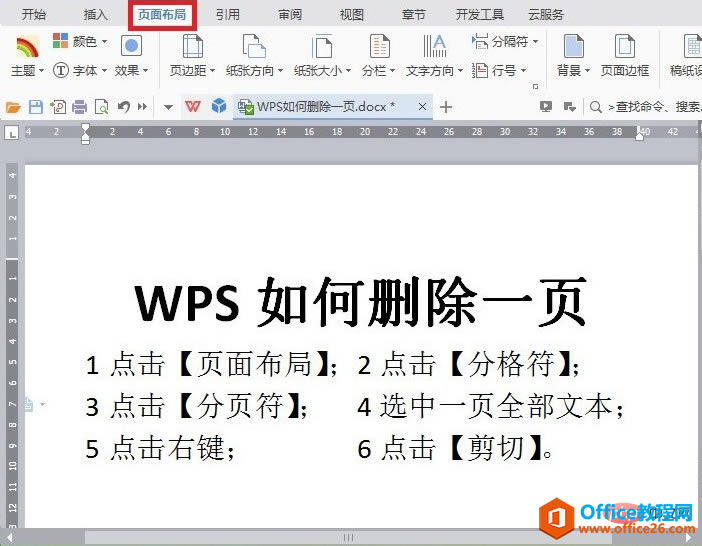Switch to the 审阅 tab
702x546 pixels.
(290, 14)
